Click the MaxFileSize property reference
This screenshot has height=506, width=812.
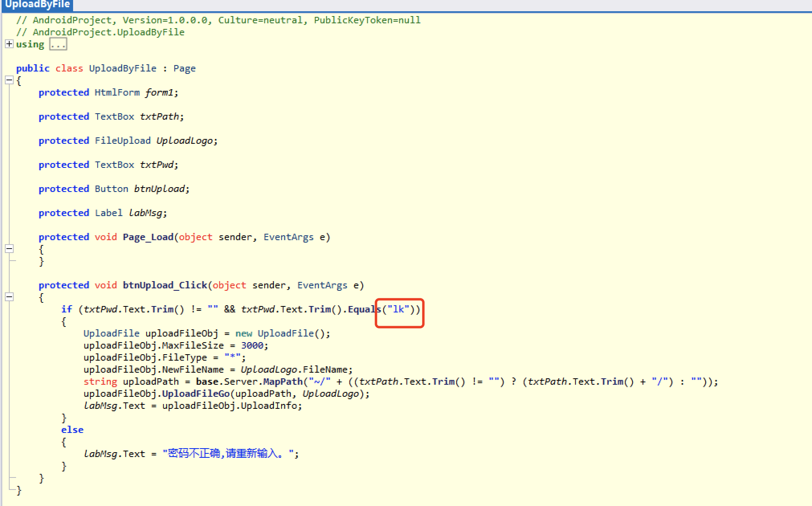coord(193,345)
